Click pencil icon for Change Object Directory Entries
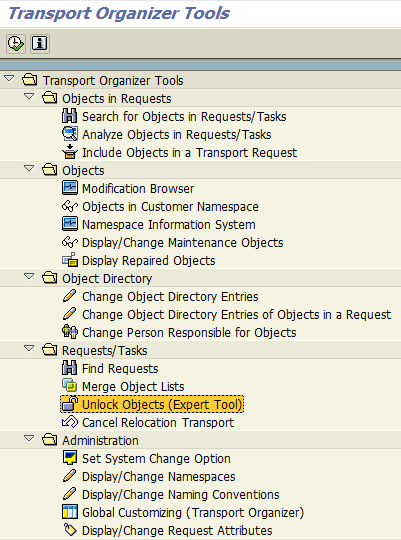The height and width of the screenshot is (540, 401). [x=70, y=296]
